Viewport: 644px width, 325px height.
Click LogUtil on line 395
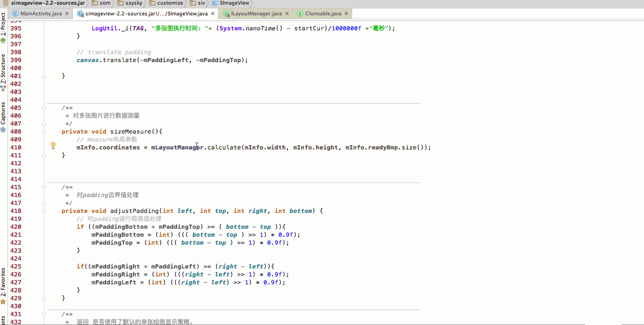coord(105,28)
